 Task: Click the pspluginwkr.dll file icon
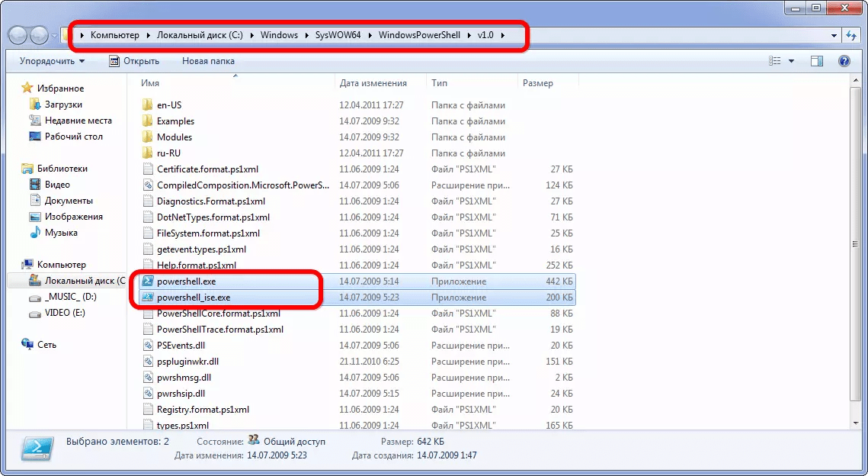pyautogui.click(x=147, y=362)
